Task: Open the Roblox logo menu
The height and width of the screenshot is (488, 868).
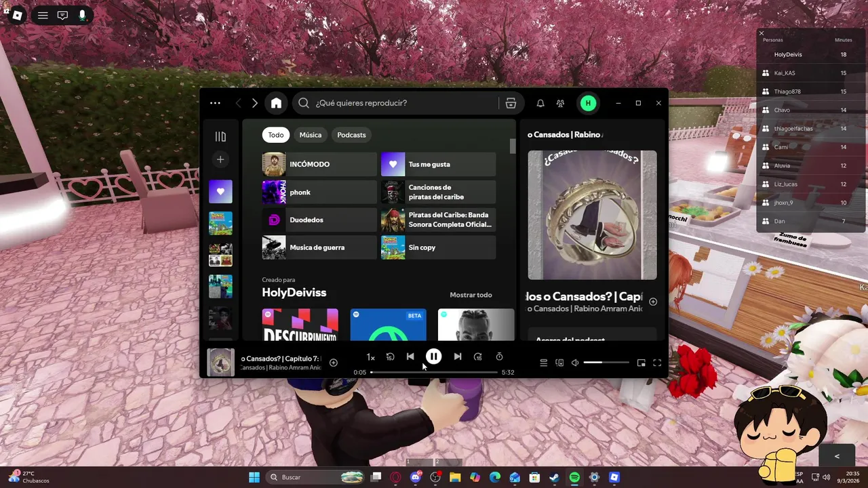Action: click(17, 15)
